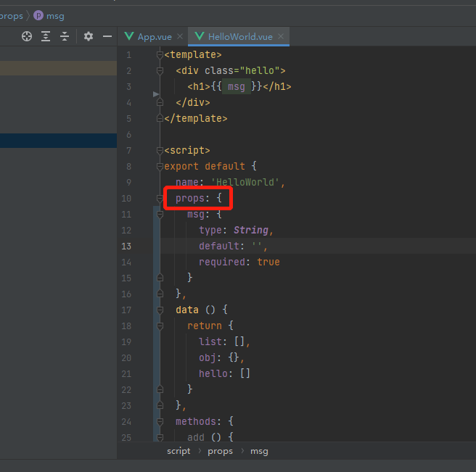The image size is (476, 472).
Task: Collapse the data function fold on line 17
Action: [160, 310]
